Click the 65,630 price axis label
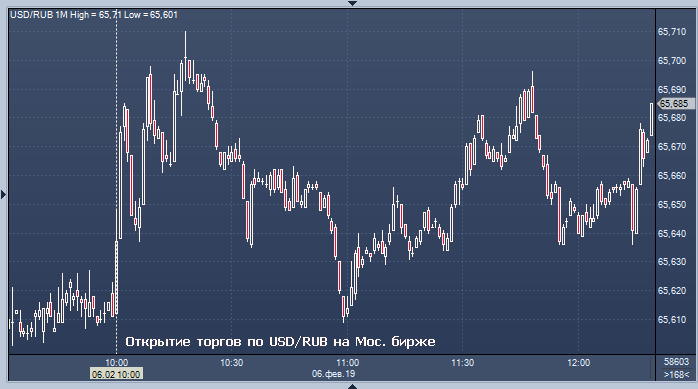Viewport: 698px width, 389px height. (x=672, y=262)
